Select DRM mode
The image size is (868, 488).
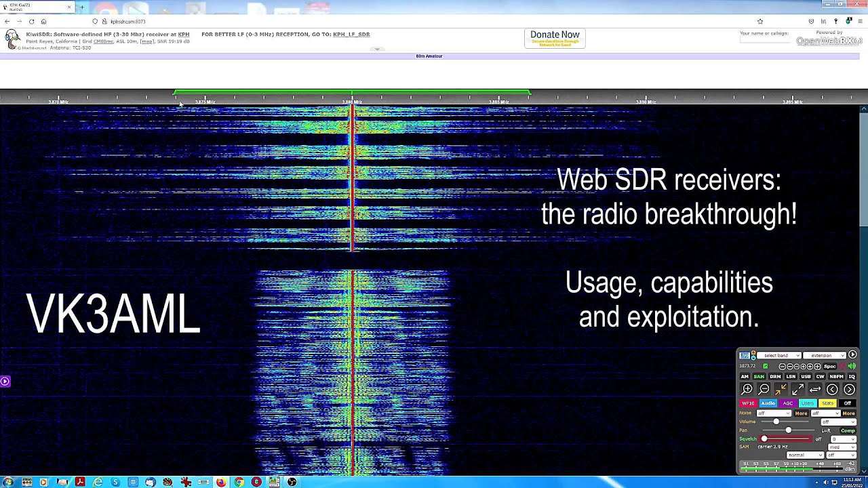775,377
